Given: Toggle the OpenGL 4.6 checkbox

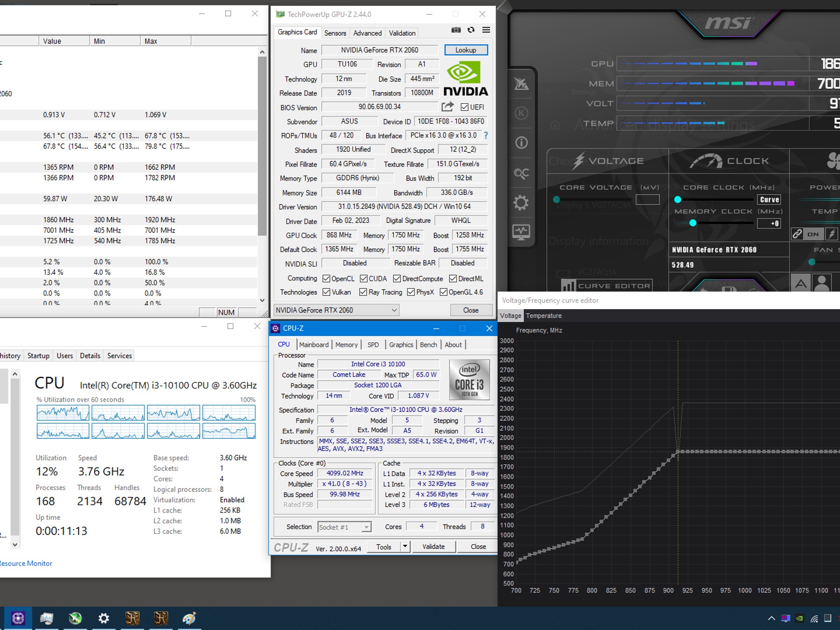Looking at the screenshot, I should point(443,292).
